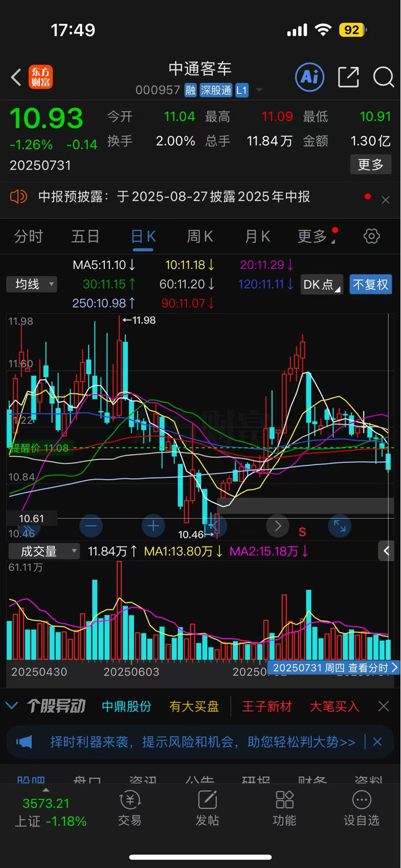
Task: Open the 中报预披露 announcement text
Action: pos(174,197)
